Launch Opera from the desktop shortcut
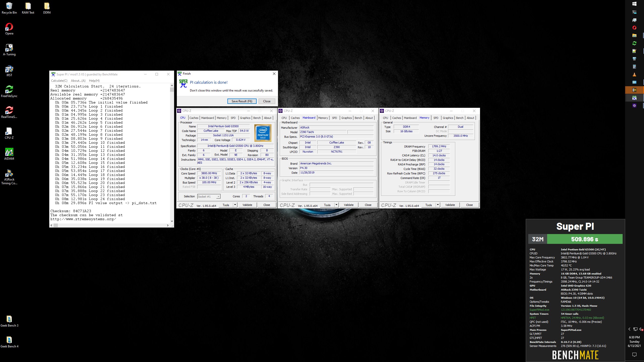Viewport: 644px width, 362px height. [x=9, y=29]
